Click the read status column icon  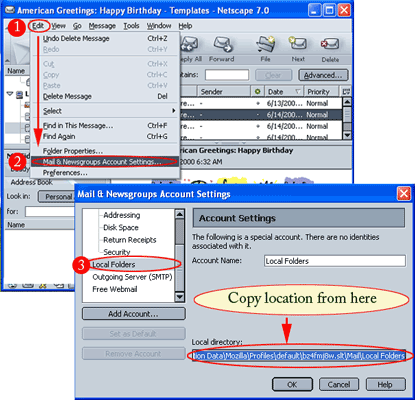coord(257,91)
